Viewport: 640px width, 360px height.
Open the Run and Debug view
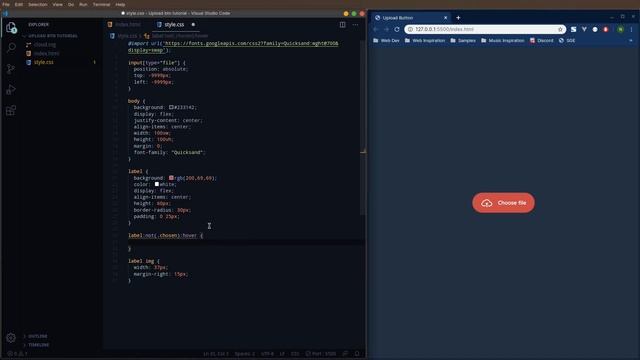(11, 89)
